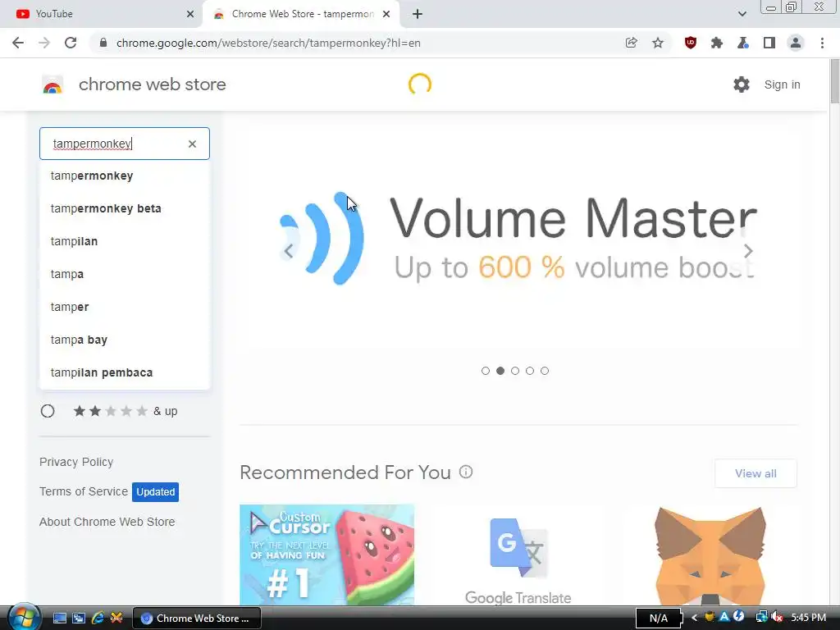Screen dimensions: 840x630
Task: Click the Updated badge
Action: coord(155,492)
